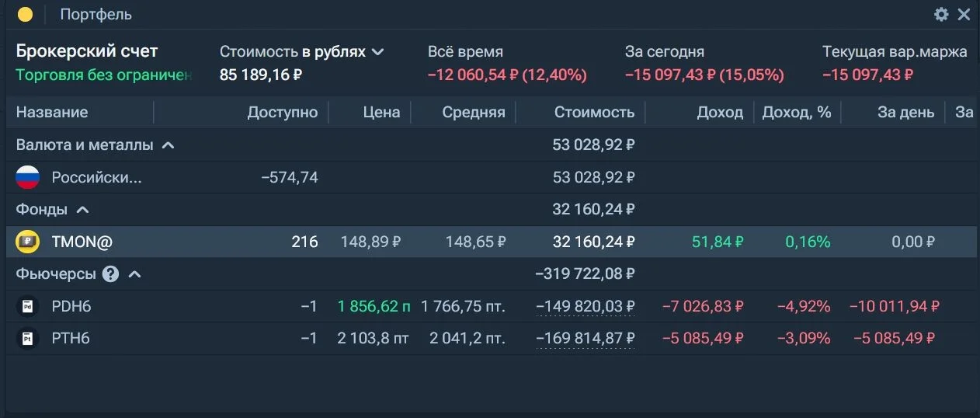
Task: Click the PDH6 palladium futures icon
Action: coord(27,306)
